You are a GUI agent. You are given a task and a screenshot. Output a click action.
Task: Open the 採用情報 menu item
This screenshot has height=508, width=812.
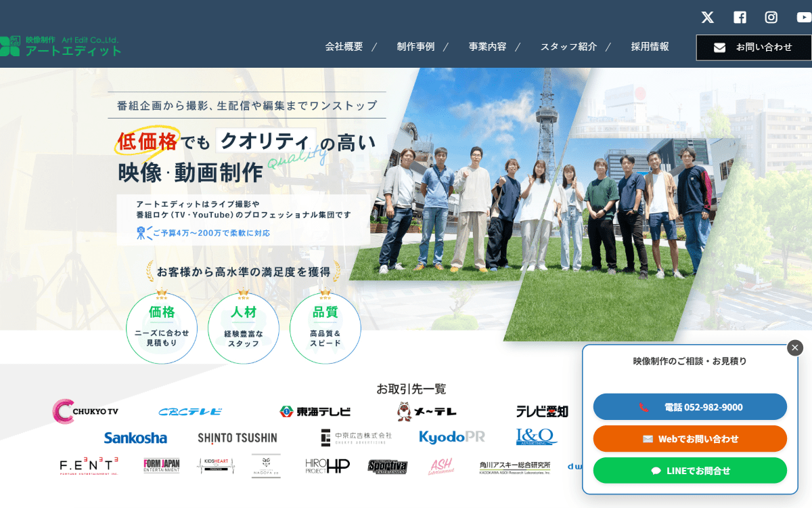pyautogui.click(x=650, y=47)
